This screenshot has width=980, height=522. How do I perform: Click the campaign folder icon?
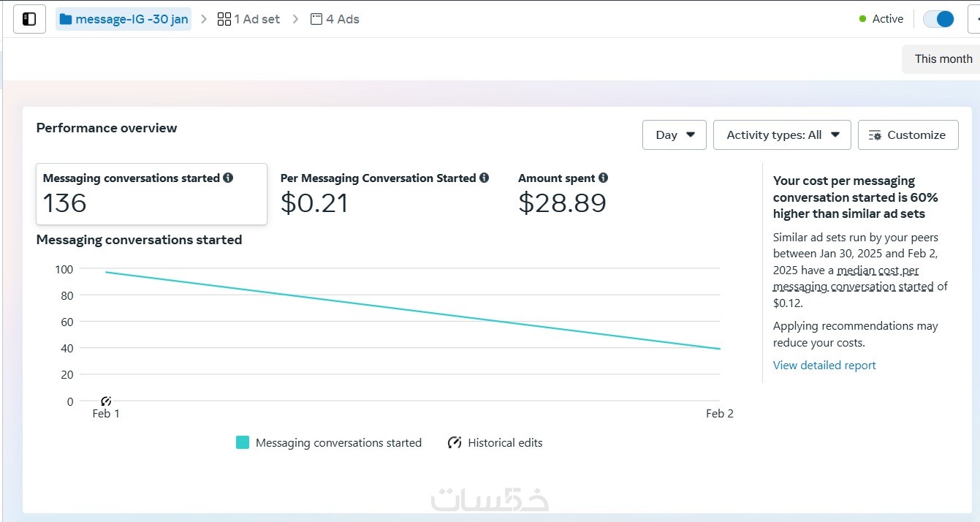coord(66,19)
